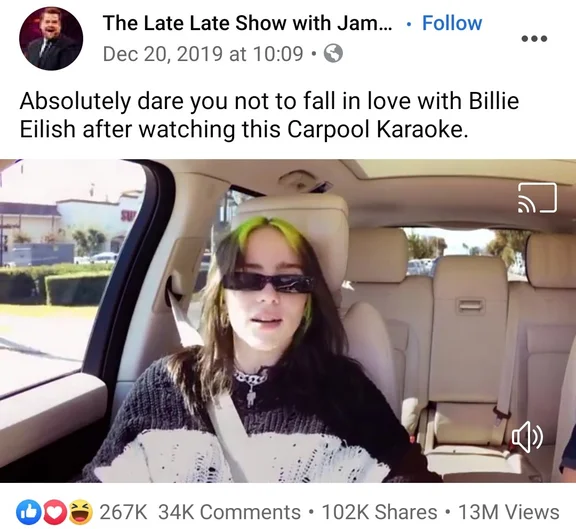Play the Carpool Karaoke video thumbnail
This screenshot has height=529, width=576.
click(288, 321)
